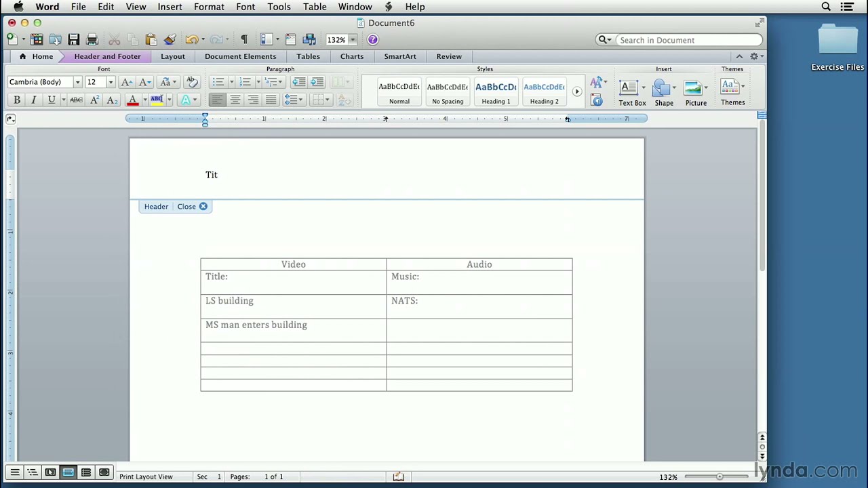Click the Clear Formatting eraser icon
This screenshot has width=868, height=488.
tap(192, 82)
